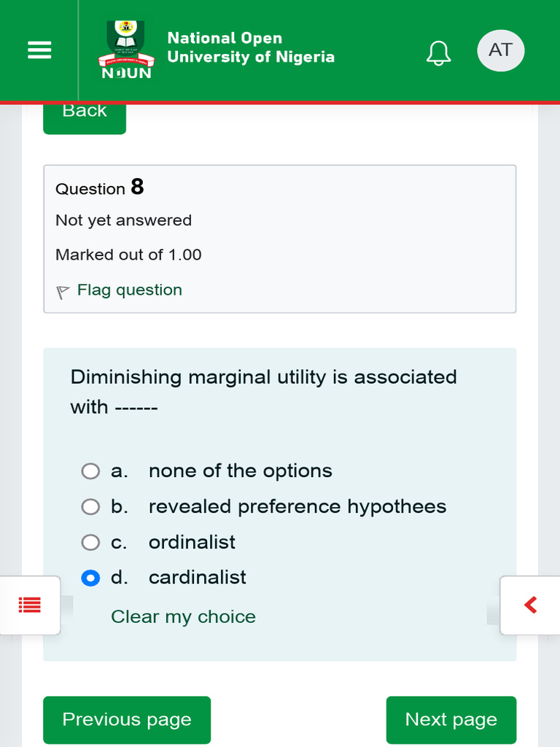Open the red list drawer icon
The image size is (560, 747).
pyautogui.click(x=30, y=605)
